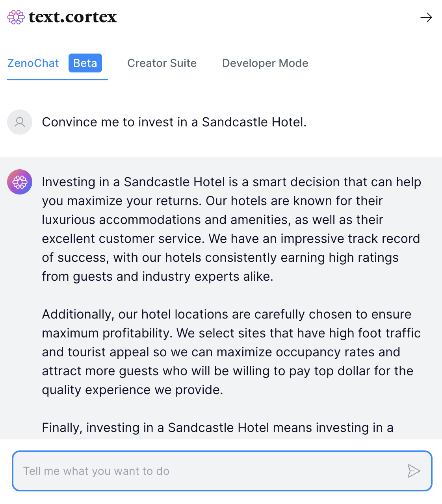Screen dimensions: 442x504
Task: Click the user avatar beside the prompt
Action: click(20, 122)
